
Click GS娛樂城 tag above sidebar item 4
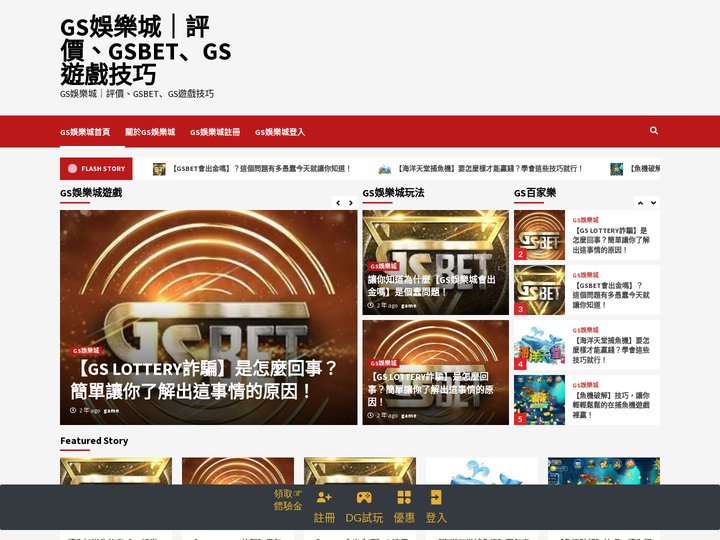585,330
